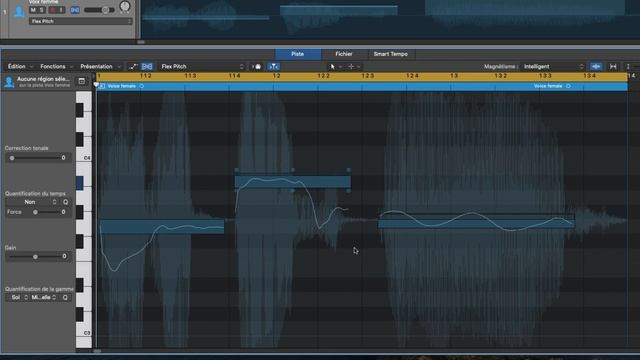Click the top-middle fine pitch handle
The height and width of the screenshot is (360, 640).
(293, 170)
